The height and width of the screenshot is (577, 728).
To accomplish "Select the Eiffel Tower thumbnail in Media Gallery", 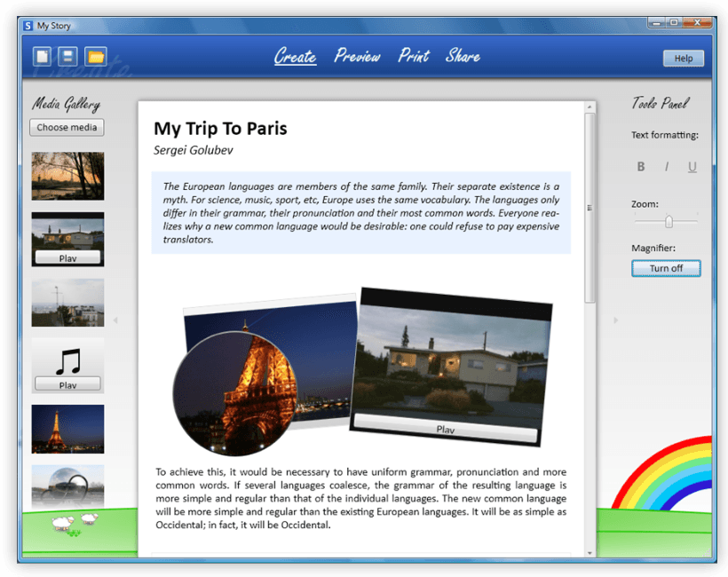I will point(67,429).
